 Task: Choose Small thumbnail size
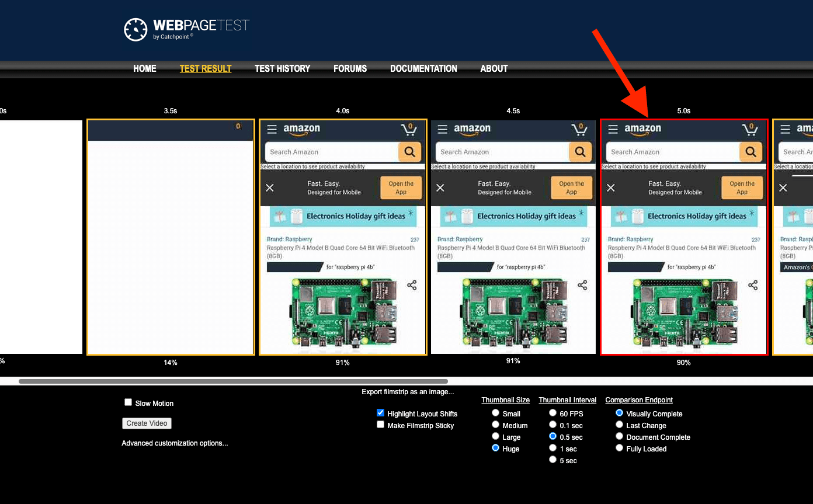point(495,413)
